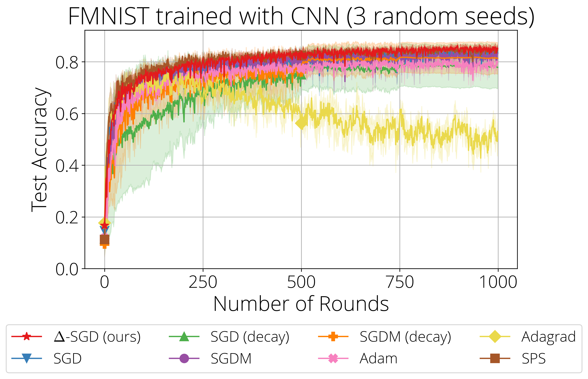Click the brown square marker at round 0
The height and width of the screenshot is (379, 588).
click(x=104, y=239)
